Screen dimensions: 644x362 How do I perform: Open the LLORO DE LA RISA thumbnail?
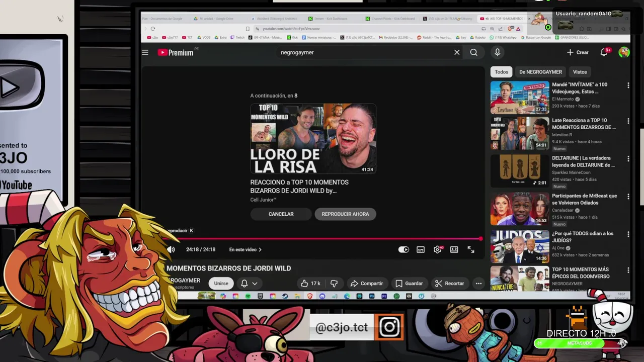tap(313, 138)
